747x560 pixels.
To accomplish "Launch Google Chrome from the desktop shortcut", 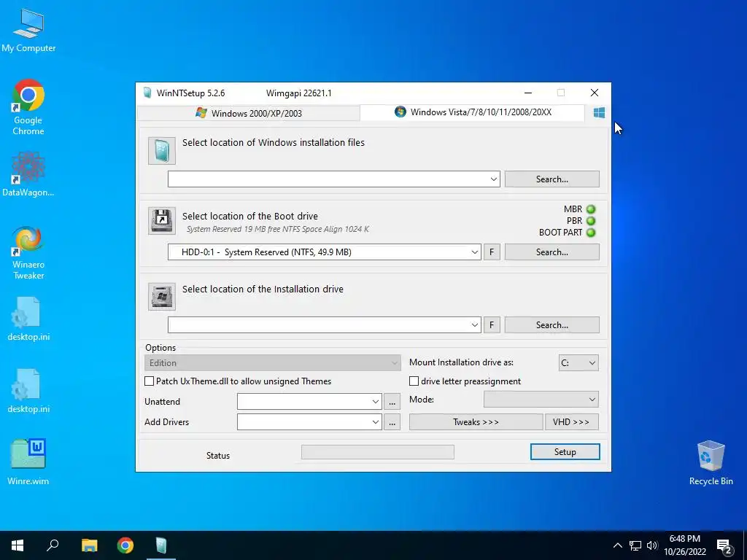I will tap(28, 108).
